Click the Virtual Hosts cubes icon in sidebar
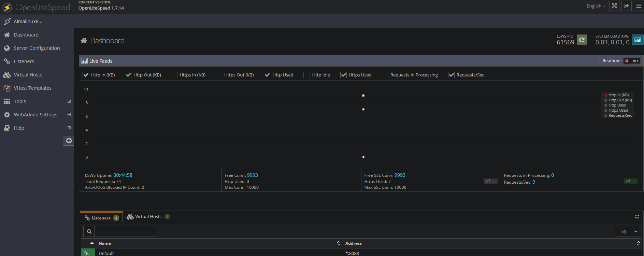 (7, 75)
